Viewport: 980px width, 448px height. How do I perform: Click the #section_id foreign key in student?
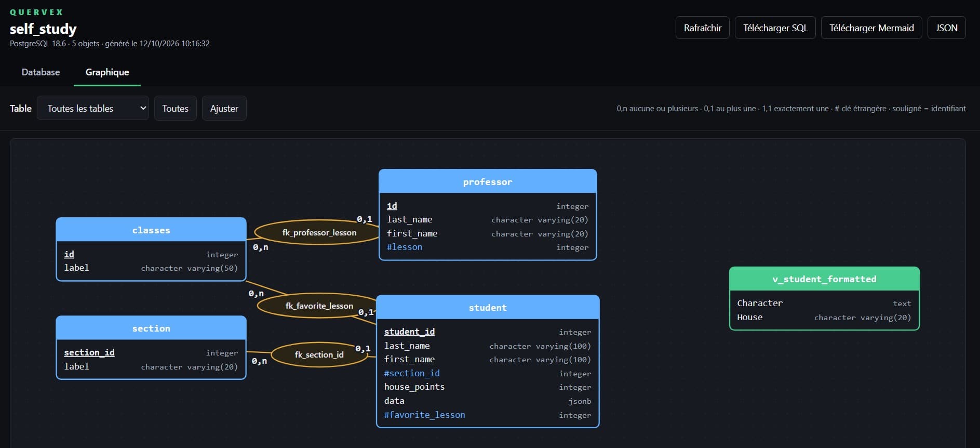(x=412, y=373)
